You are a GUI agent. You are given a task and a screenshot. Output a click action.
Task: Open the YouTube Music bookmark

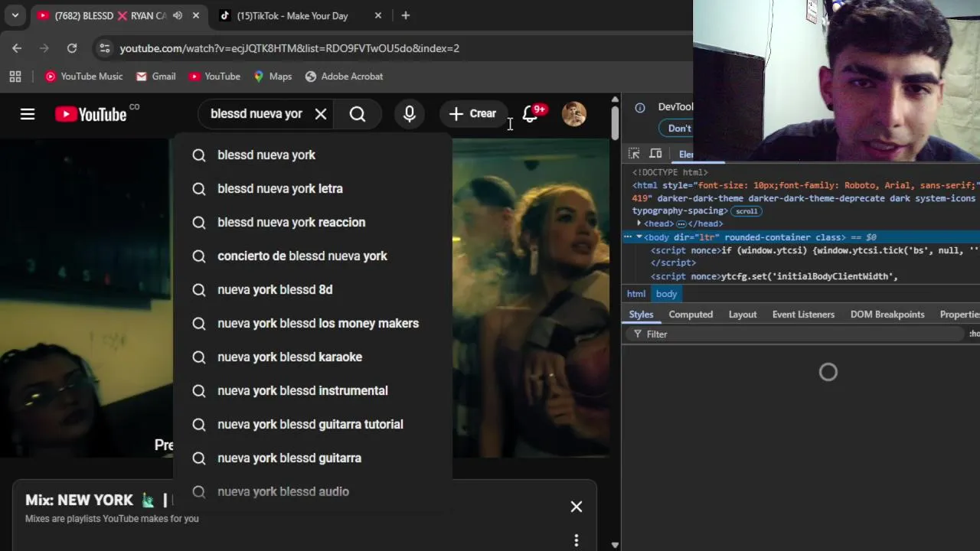tap(83, 77)
